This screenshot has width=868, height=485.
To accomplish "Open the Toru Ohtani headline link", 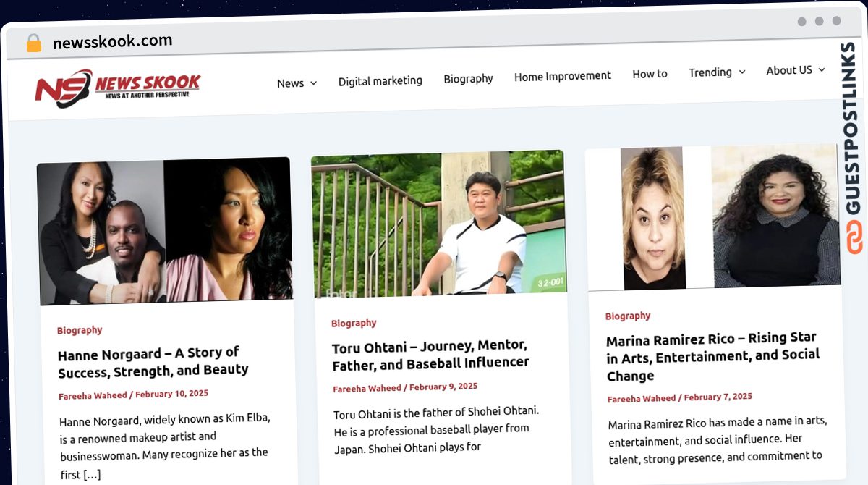I will (430, 355).
